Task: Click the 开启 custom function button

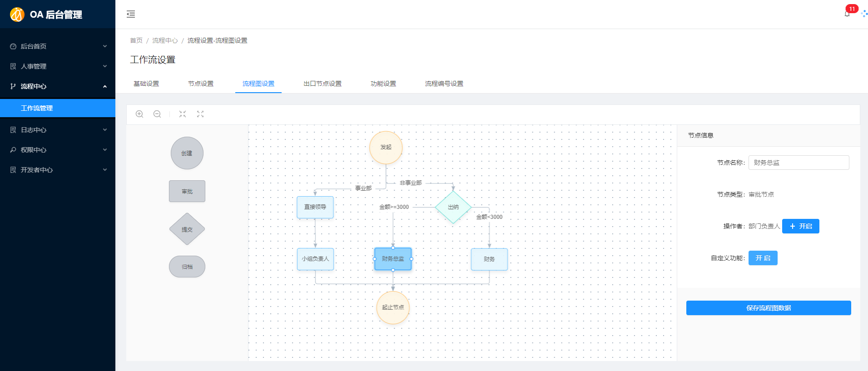Action: (x=763, y=258)
